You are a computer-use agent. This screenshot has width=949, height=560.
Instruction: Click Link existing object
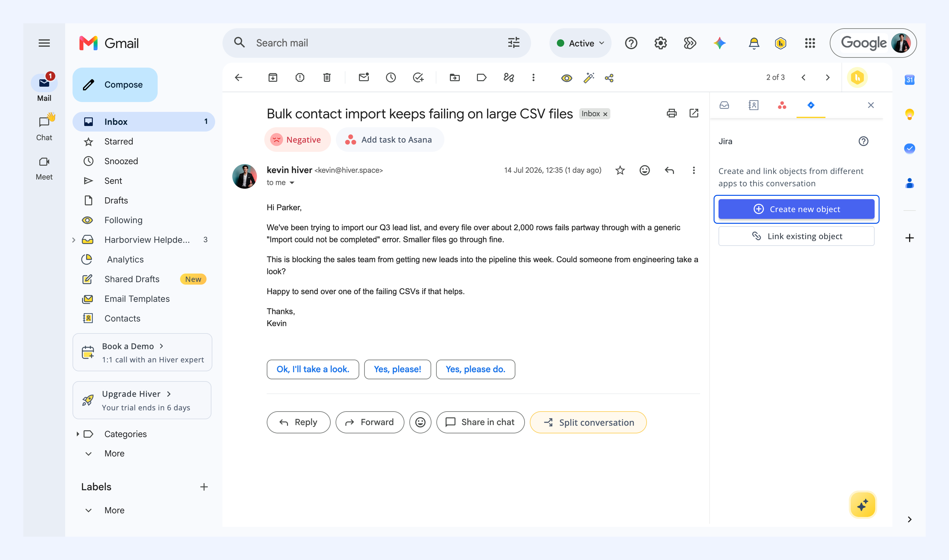pos(797,236)
